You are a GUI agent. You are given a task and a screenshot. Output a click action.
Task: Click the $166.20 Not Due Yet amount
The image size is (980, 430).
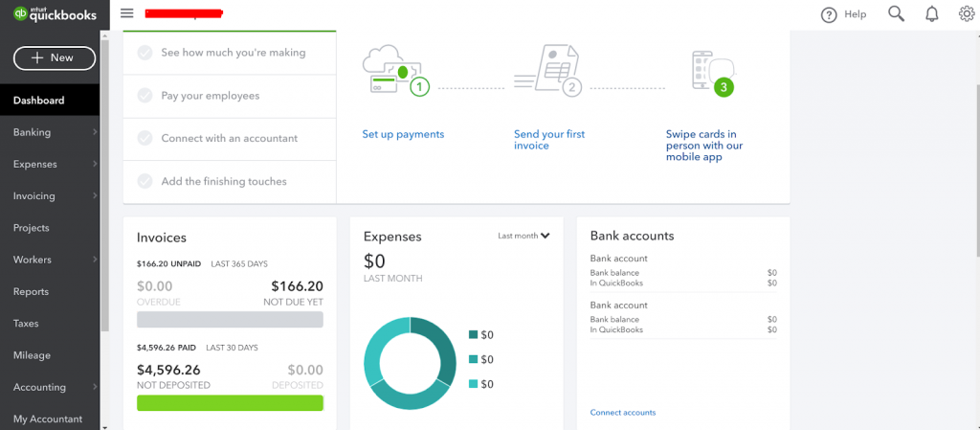(298, 287)
